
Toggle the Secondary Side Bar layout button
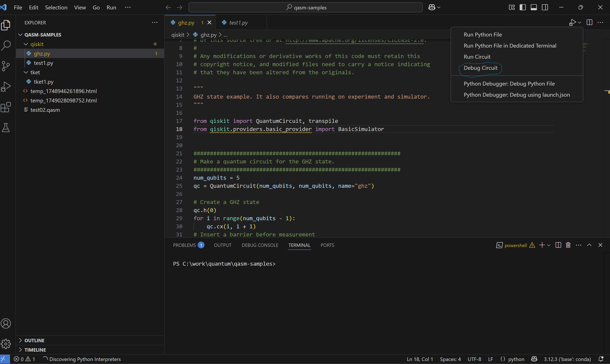545,7
